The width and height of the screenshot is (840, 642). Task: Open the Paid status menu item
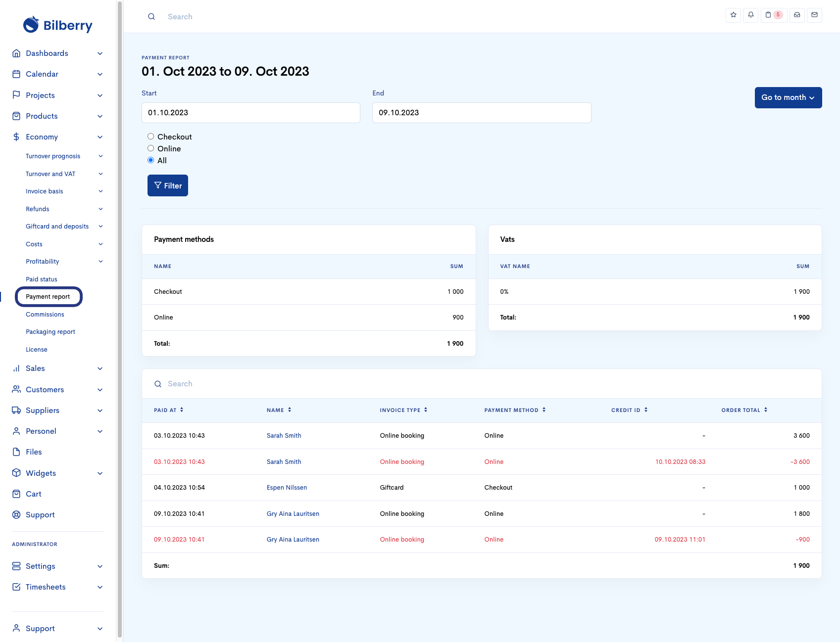[x=42, y=279]
